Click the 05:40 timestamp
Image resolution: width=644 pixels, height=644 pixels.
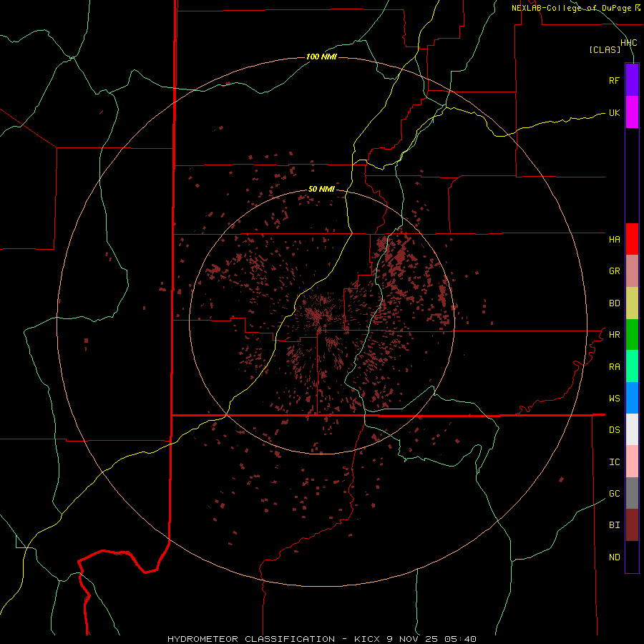coord(459,639)
